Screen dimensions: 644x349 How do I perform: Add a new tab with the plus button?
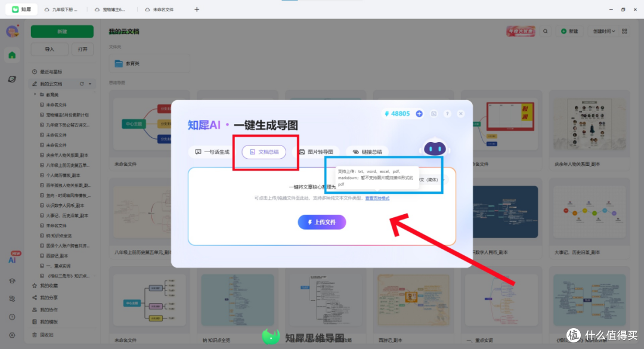(x=197, y=9)
